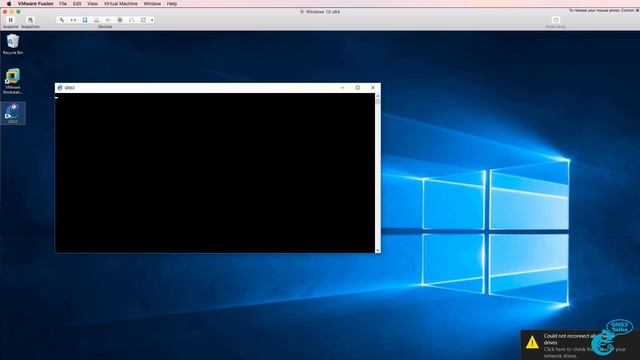Click the Enter Unity toolbar button
640x360 pixels.
coord(555,20)
